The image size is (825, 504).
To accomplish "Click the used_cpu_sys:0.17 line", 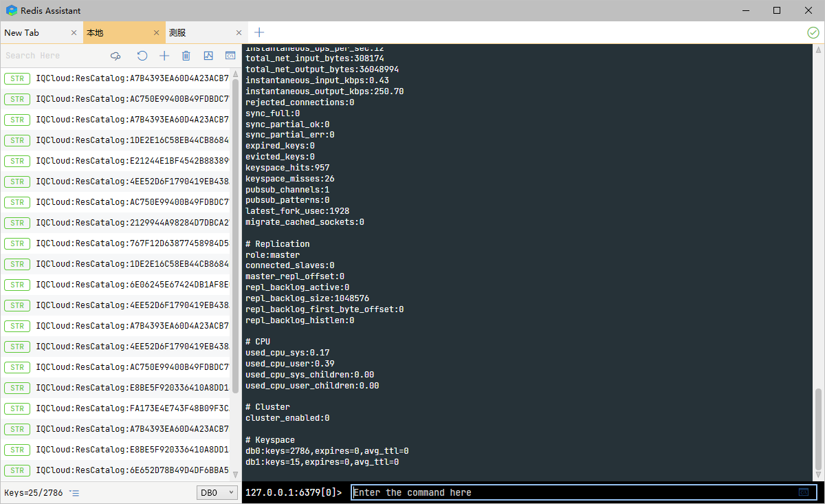I will point(287,353).
